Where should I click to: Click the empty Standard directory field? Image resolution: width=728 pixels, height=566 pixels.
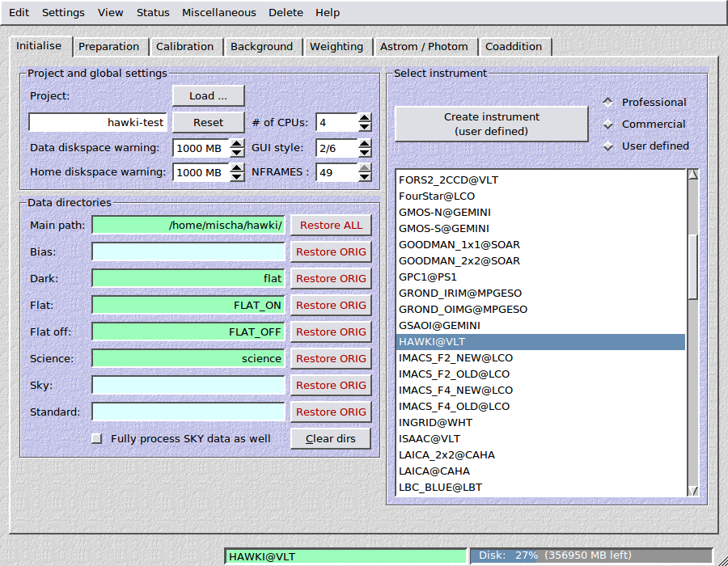click(188, 412)
